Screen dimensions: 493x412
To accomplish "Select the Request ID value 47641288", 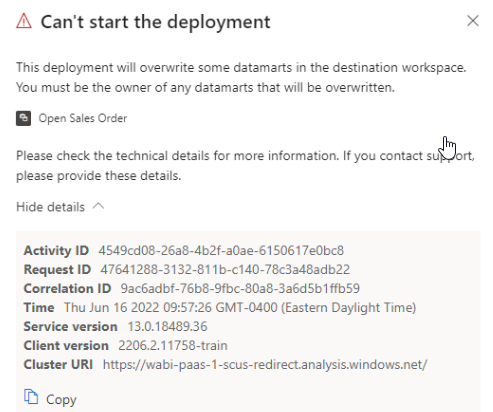I will [x=225, y=270].
